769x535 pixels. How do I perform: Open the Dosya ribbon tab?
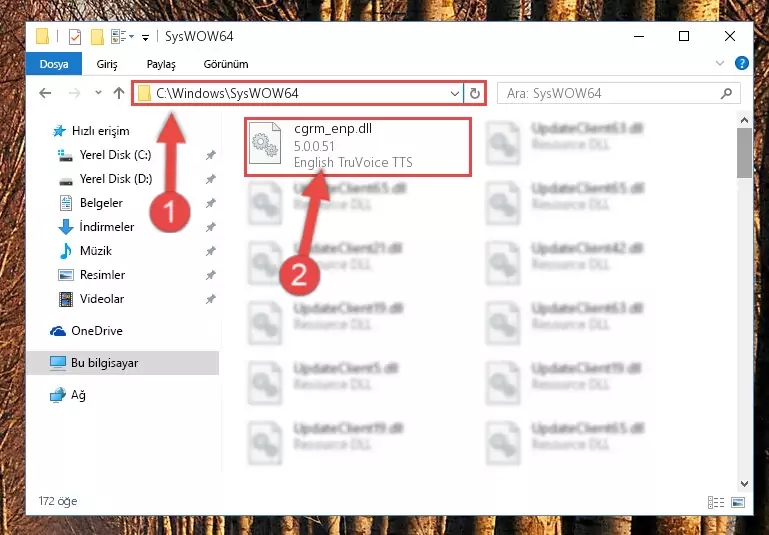click(x=54, y=64)
